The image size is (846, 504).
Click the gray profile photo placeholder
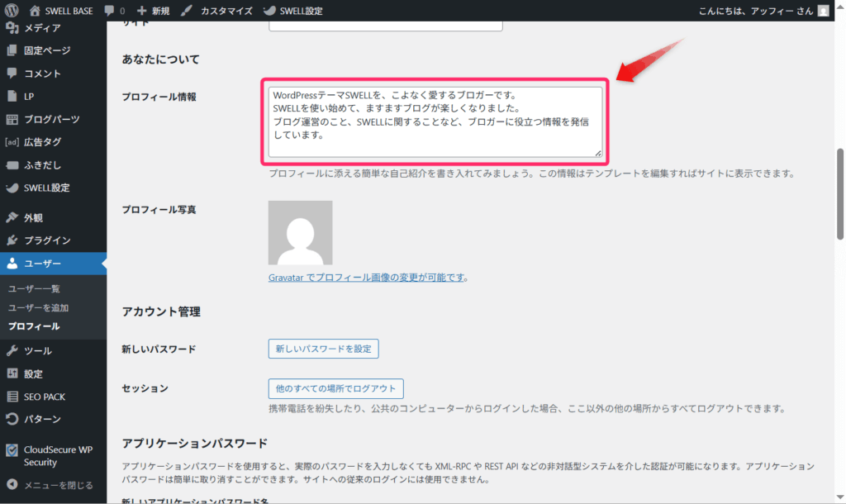tap(300, 232)
